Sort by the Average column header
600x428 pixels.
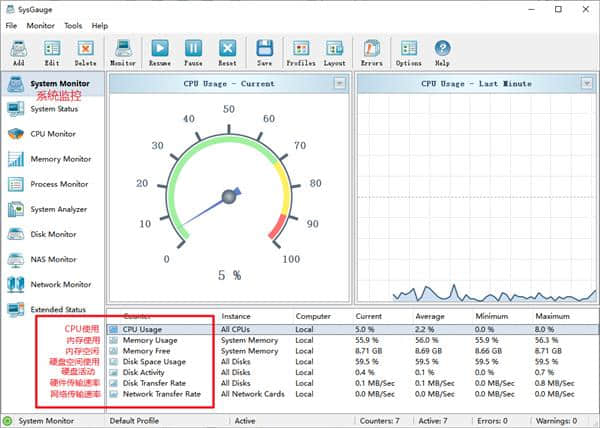(432, 316)
